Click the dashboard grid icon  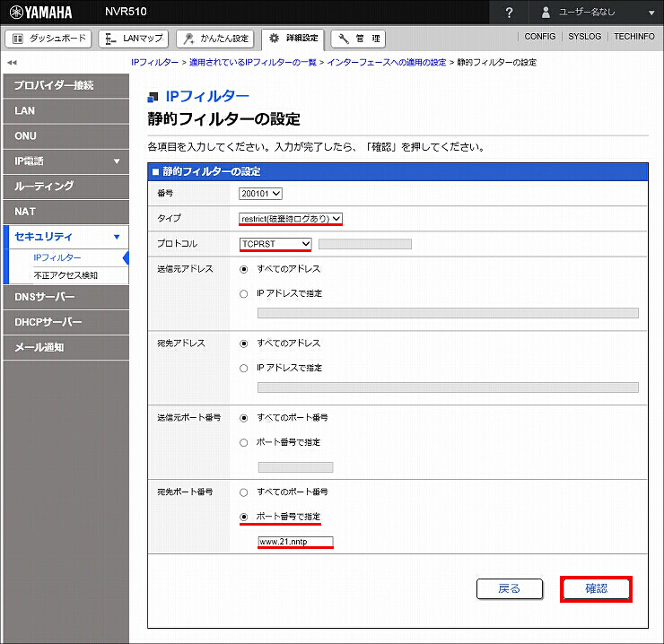(18, 39)
